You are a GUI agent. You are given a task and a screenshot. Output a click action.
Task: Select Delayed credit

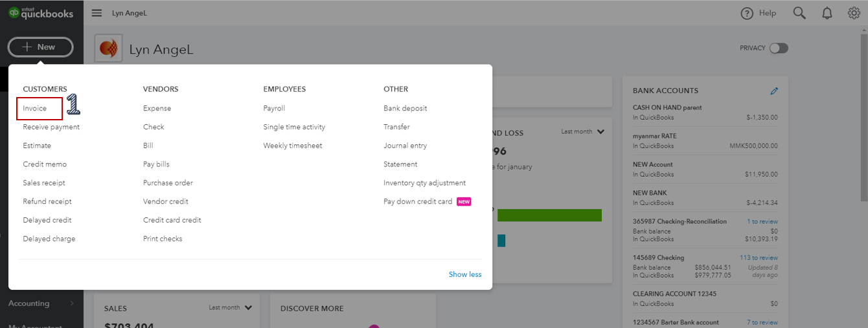[x=47, y=220]
